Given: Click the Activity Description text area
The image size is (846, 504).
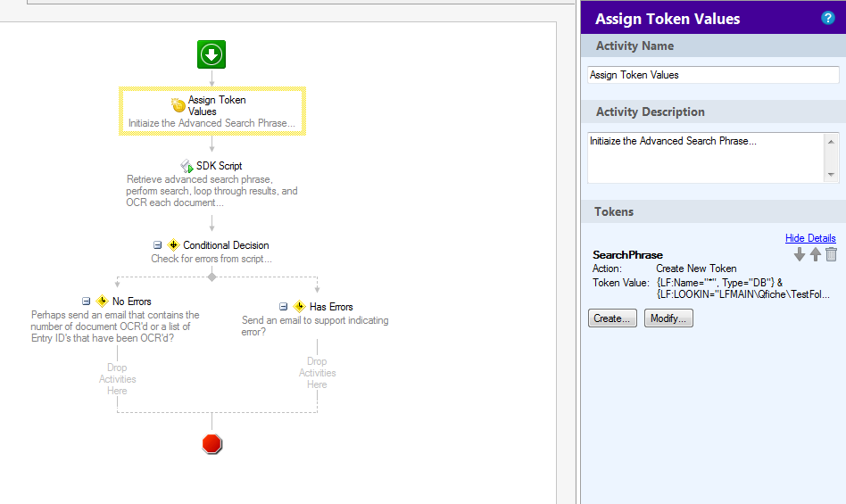Looking at the screenshot, I should click(x=706, y=158).
